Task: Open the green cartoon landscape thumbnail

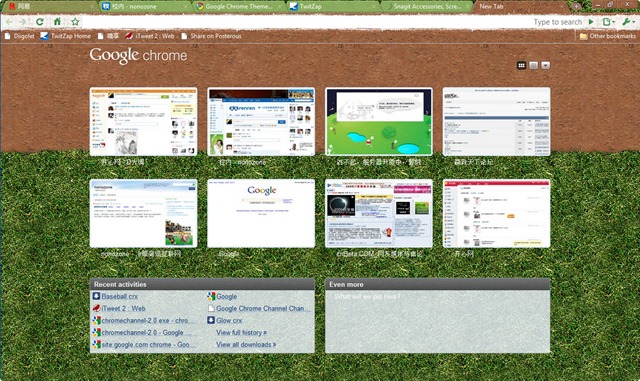Action: [x=379, y=121]
